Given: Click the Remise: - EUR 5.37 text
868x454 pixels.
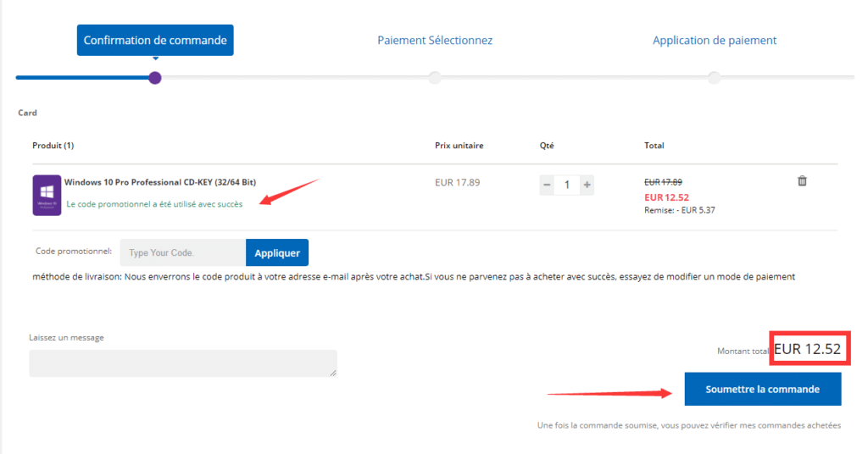Looking at the screenshot, I should click(x=679, y=210).
